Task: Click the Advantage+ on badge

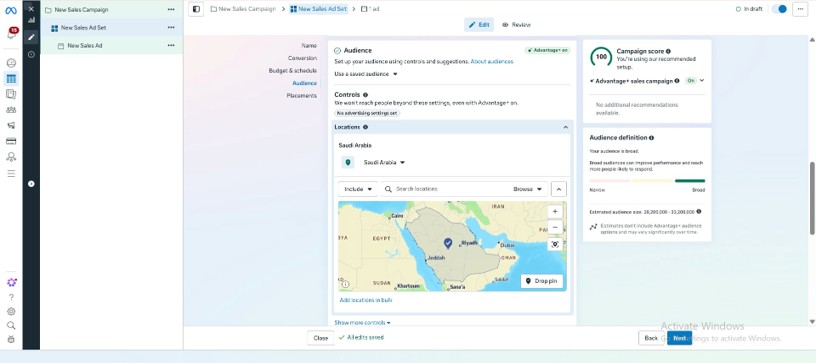Action: [x=547, y=50]
